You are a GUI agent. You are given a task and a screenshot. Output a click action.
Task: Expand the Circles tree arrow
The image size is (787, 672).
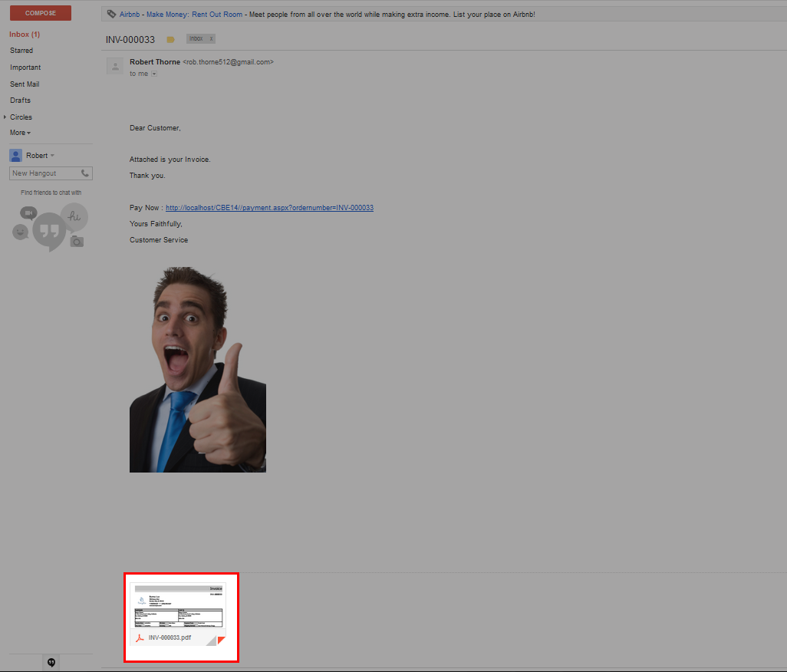click(5, 117)
